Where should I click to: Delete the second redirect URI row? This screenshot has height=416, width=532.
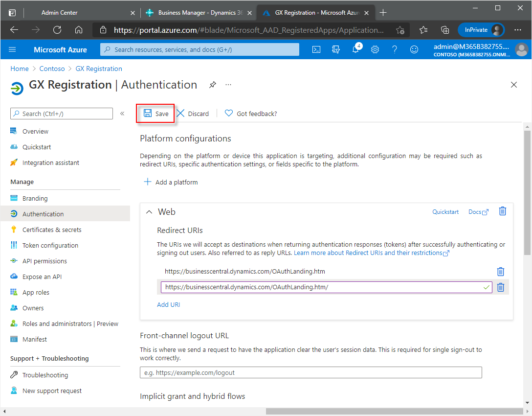click(500, 287)
